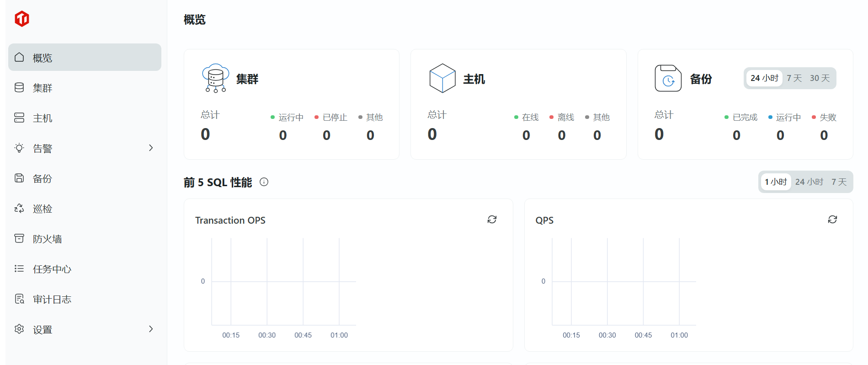Switch backup range to 30 天
The image size is (868, 365).
pyautogui.click(x=820, y=78)
